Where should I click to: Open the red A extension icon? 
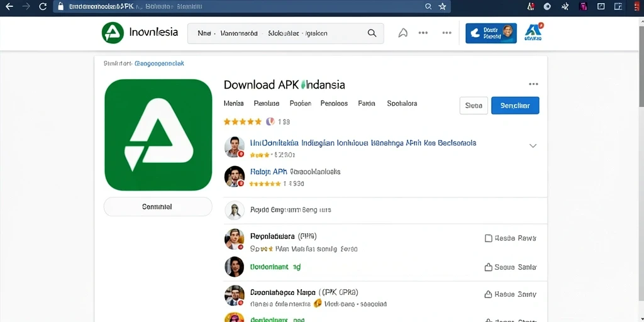pos(531,6)
